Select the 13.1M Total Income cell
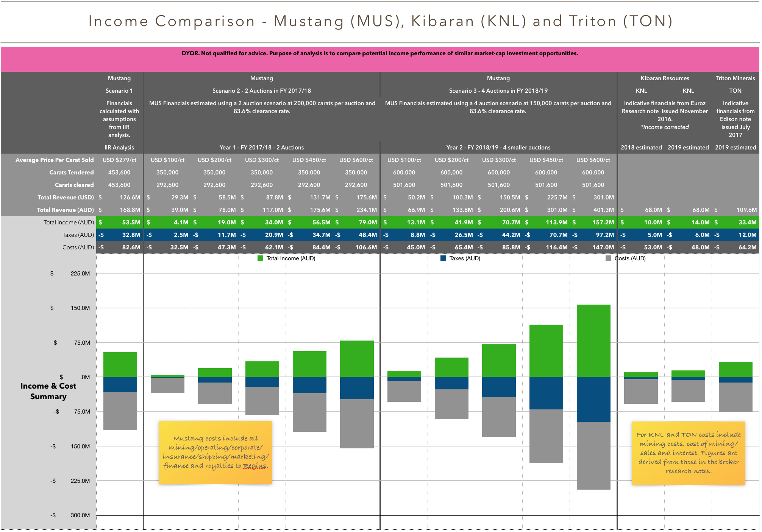Screen dimensions: 762x532 tap(404, 222)
